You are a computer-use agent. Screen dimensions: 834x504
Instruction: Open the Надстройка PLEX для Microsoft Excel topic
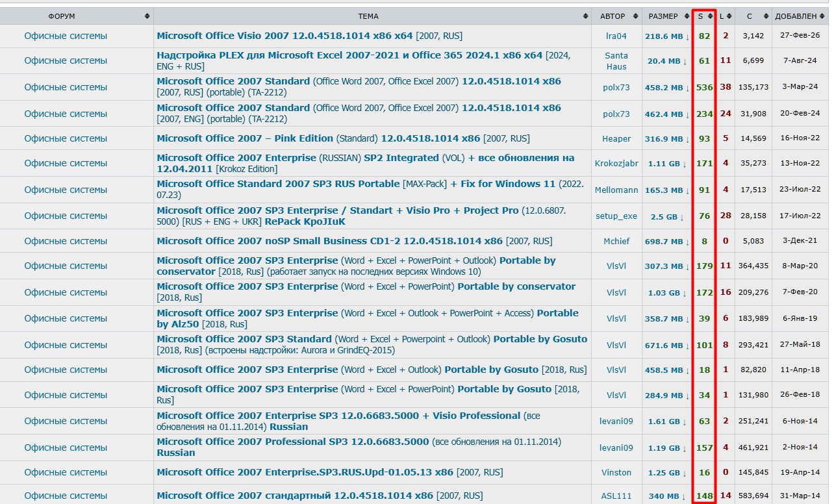coord(364,60)
